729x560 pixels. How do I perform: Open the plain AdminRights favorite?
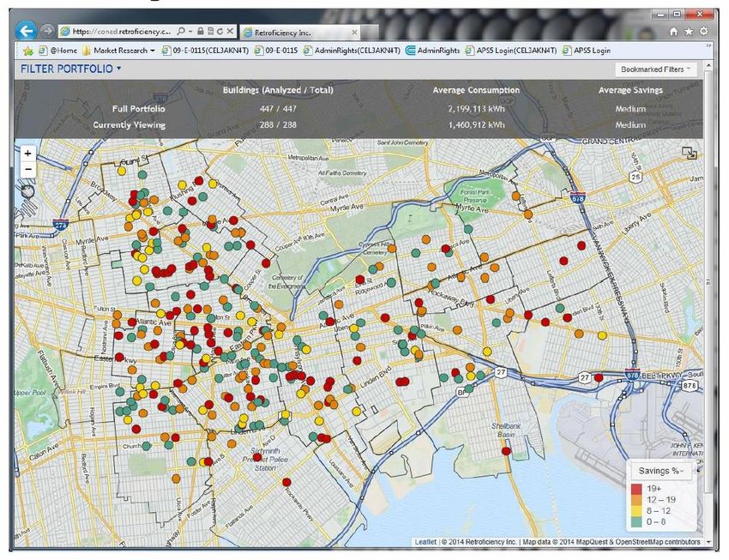[432, 51]
